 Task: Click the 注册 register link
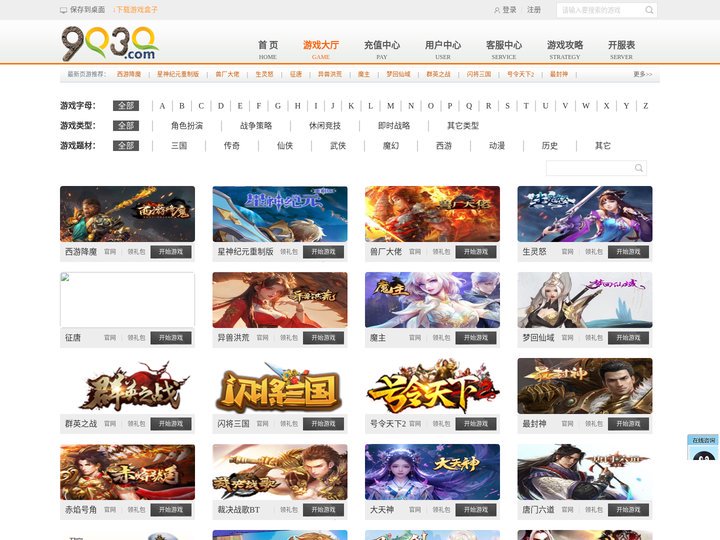pyautogui.click(x=534, y=10)
